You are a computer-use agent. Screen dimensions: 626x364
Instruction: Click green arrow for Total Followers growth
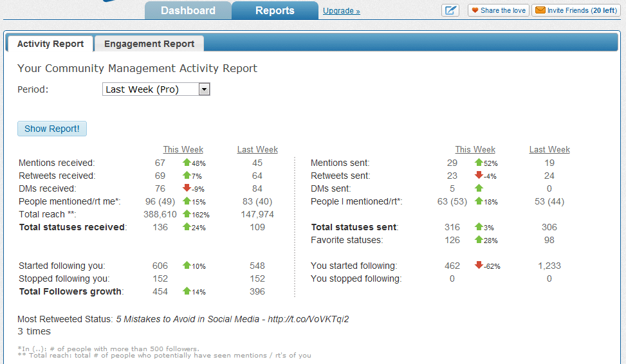click(187, 291)
